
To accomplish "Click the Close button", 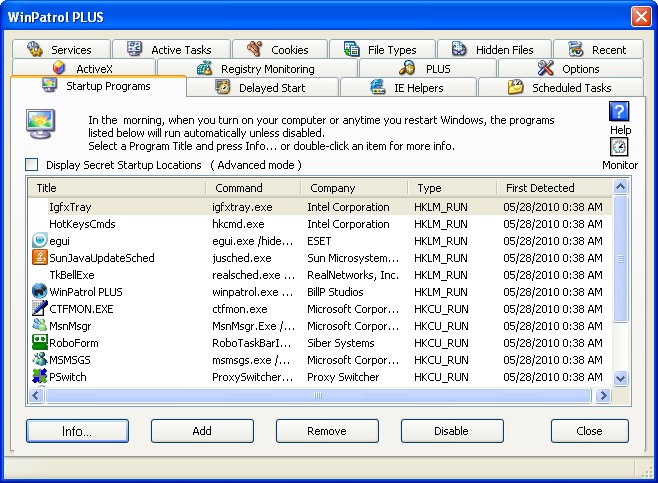I will point(590,431).
